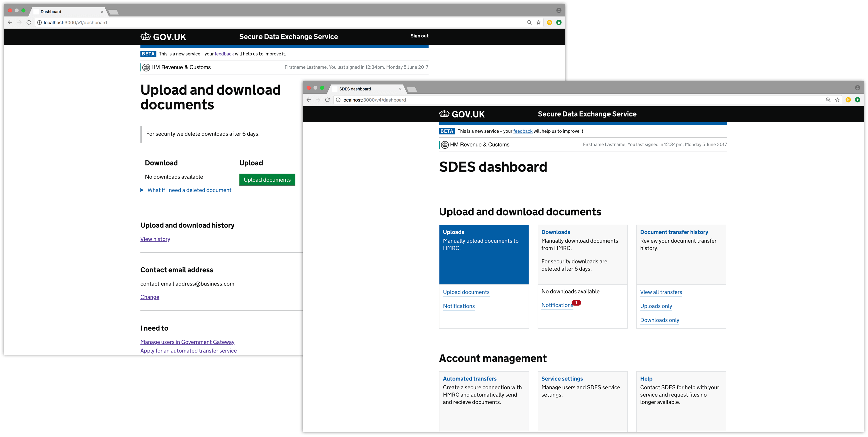This screenshot has height=437, width=868.
Task: Bookmark star in SDES window address bar
Action: click(837, 100)
